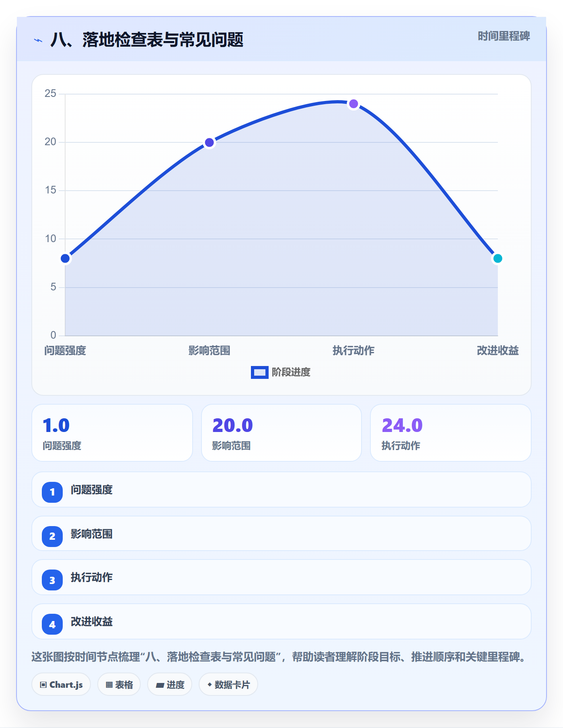Open the 20.0 影响范围 data card

tap(281, 433)
